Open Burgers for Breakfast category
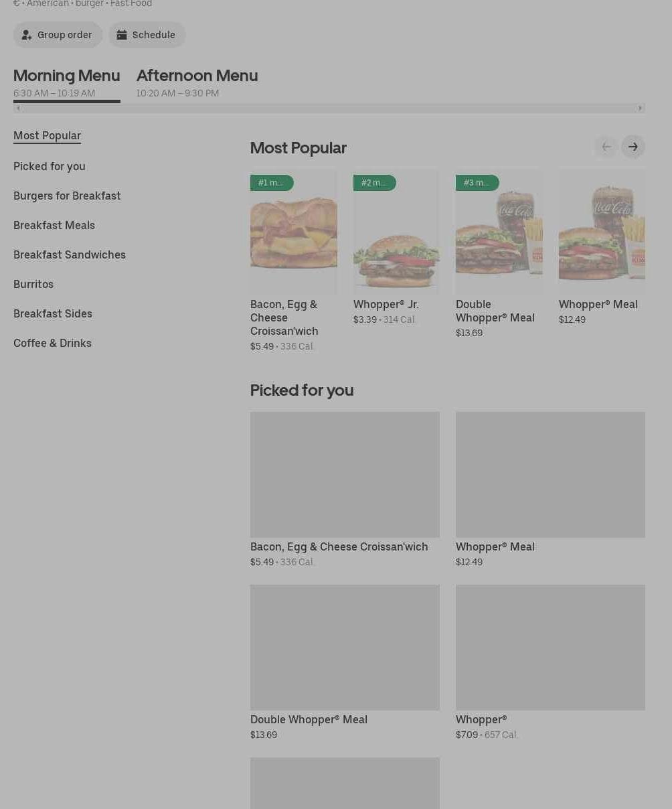The image size is (672, 809). click(x=67, y=196)
